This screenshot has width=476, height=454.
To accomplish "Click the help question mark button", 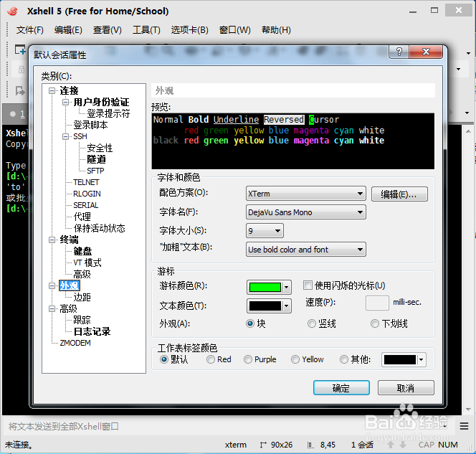I will click(399, 52).
